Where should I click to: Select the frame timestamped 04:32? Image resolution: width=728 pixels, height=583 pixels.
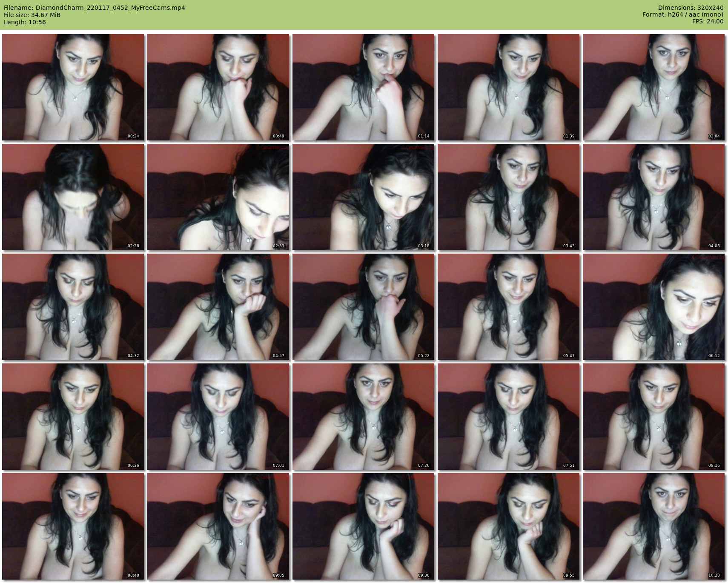click(73, 307)
